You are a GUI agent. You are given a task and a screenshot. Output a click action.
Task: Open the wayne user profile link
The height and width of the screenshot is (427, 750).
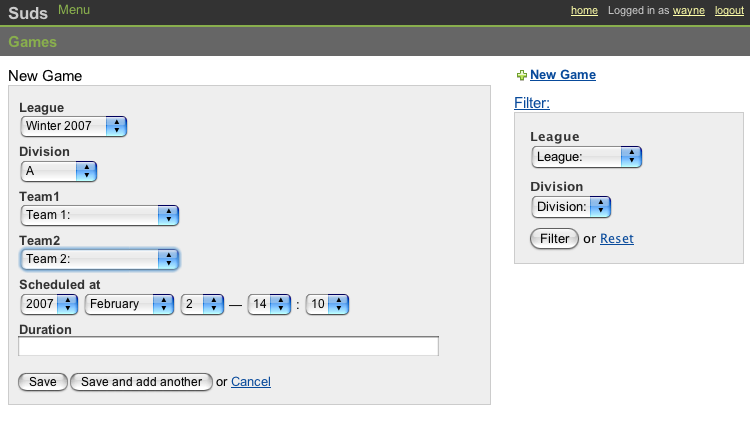pos(688,11)
